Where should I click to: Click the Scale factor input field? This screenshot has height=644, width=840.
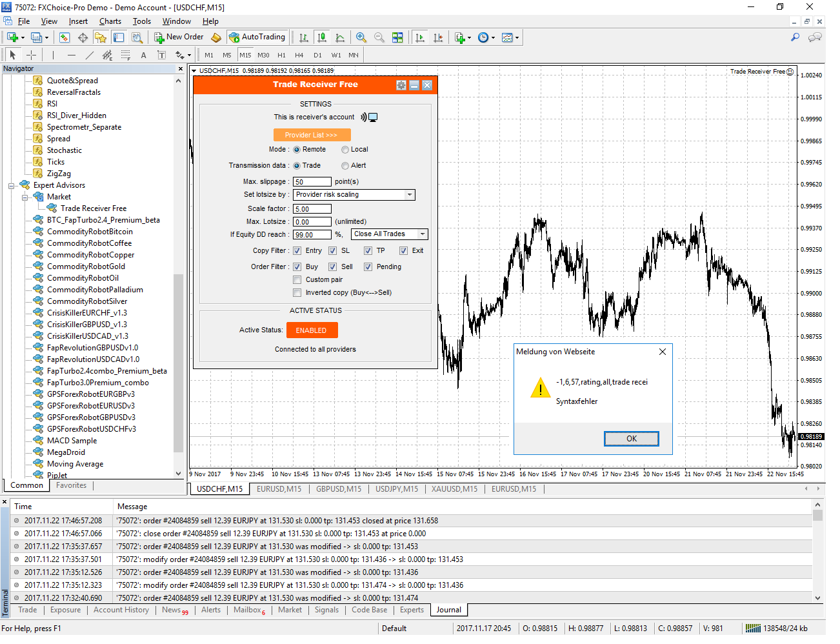pyautogui.click(x=312, y=209)
